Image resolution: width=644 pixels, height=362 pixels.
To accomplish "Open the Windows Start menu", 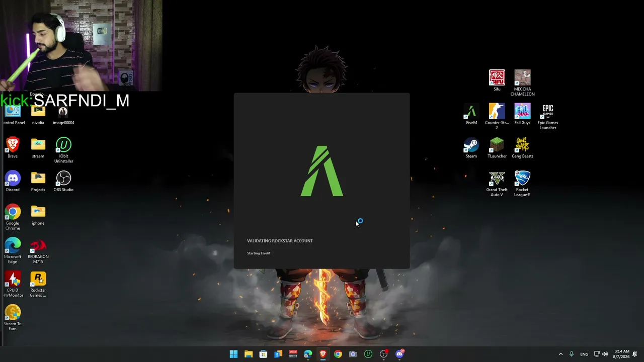I will (233, 354).
